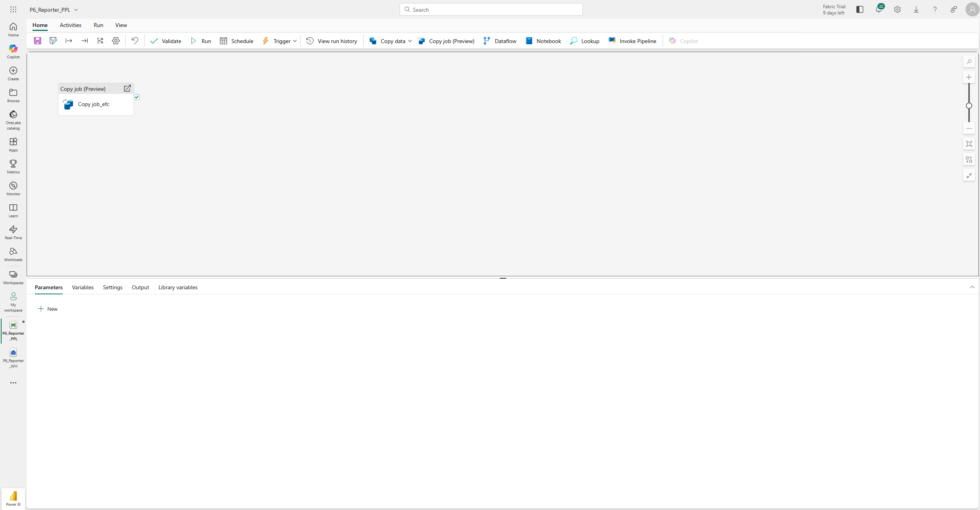Fit the canvas to screen icon

(x=969, y=144)
